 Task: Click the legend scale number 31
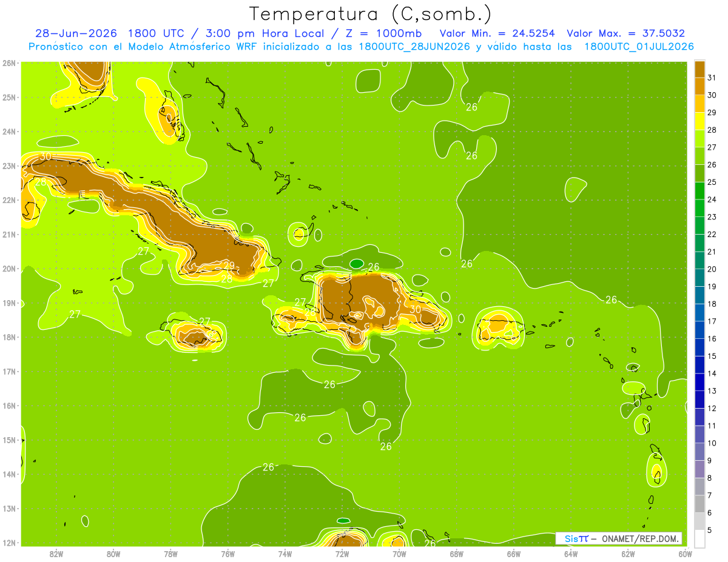[x=712, y=78]
